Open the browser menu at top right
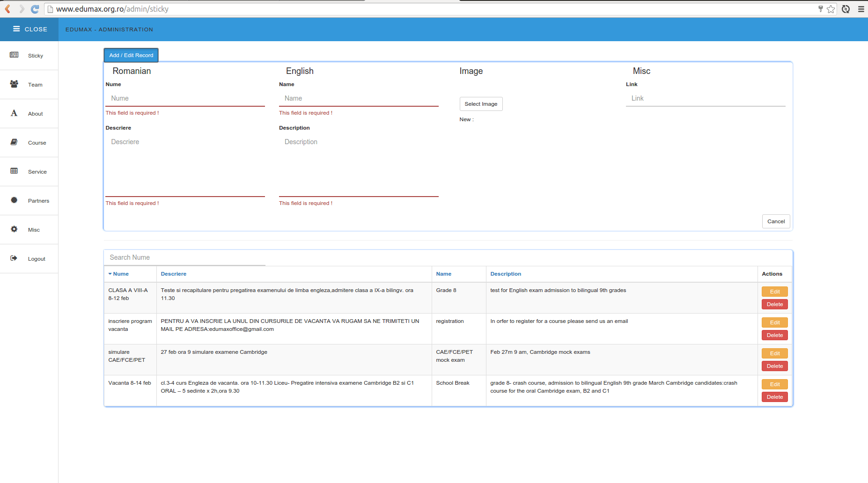Image resolution: width=868 pixels, height=483 pixels. pos(861,8)
